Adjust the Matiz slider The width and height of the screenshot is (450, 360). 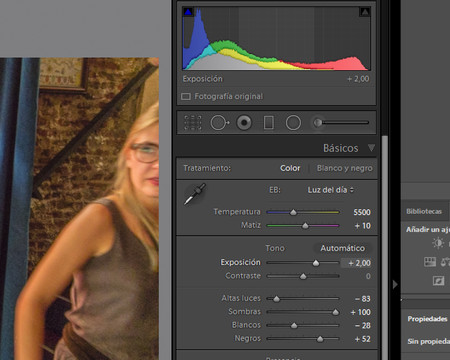click(305, 226)
